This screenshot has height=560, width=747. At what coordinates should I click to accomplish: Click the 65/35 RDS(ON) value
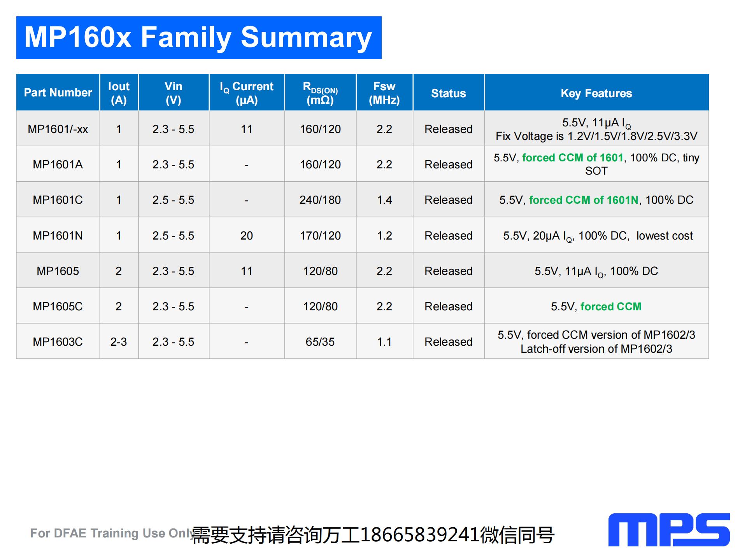coord(320,342)
